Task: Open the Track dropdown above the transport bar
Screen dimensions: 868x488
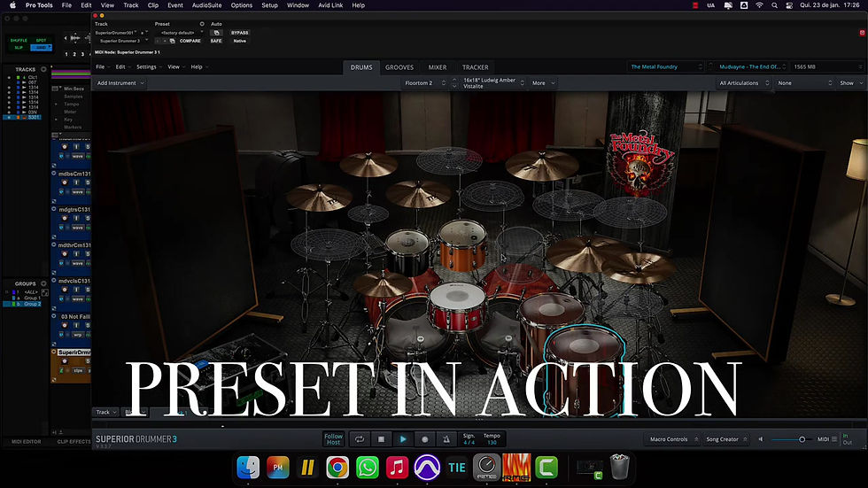Action: pos(105,412)
